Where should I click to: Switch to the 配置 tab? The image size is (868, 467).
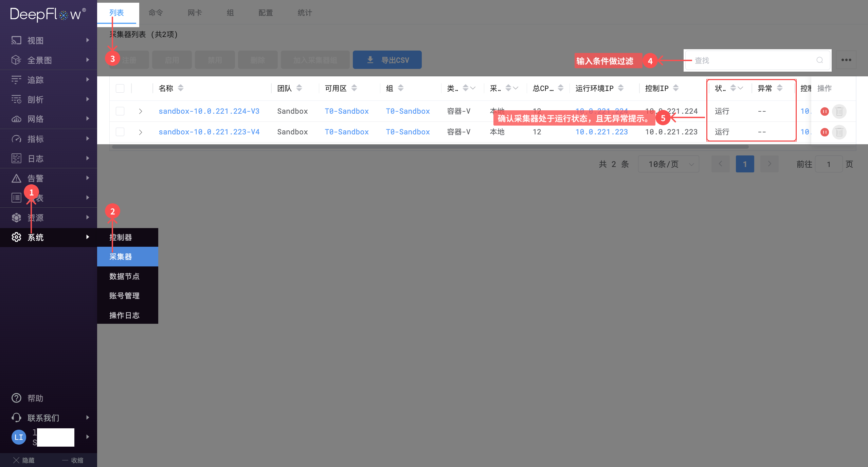266,13
